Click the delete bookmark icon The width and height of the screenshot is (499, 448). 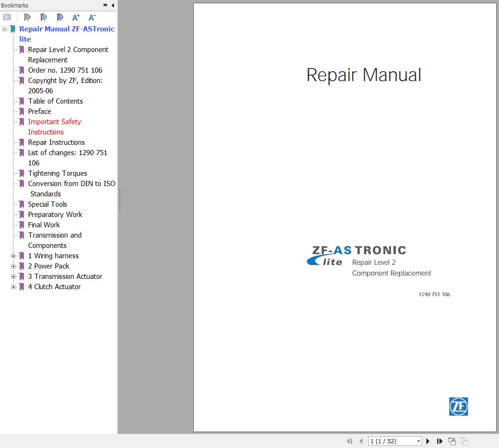(x=27, y=17)
